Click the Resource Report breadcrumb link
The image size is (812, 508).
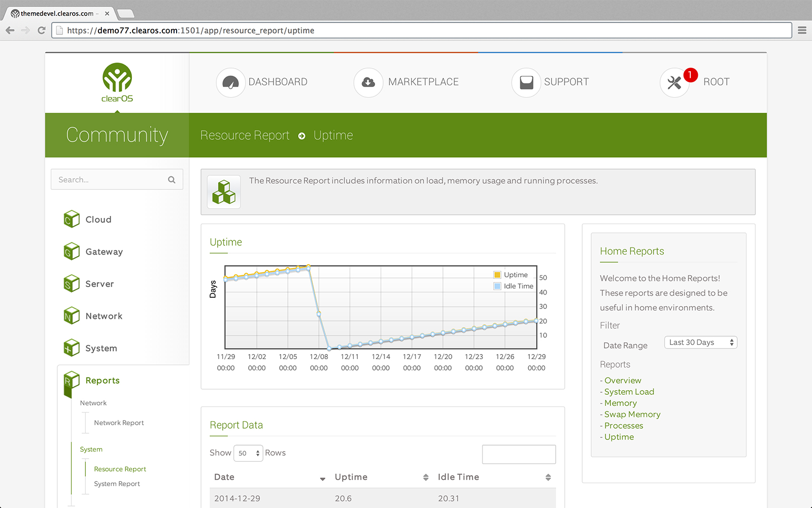(245, 136)
